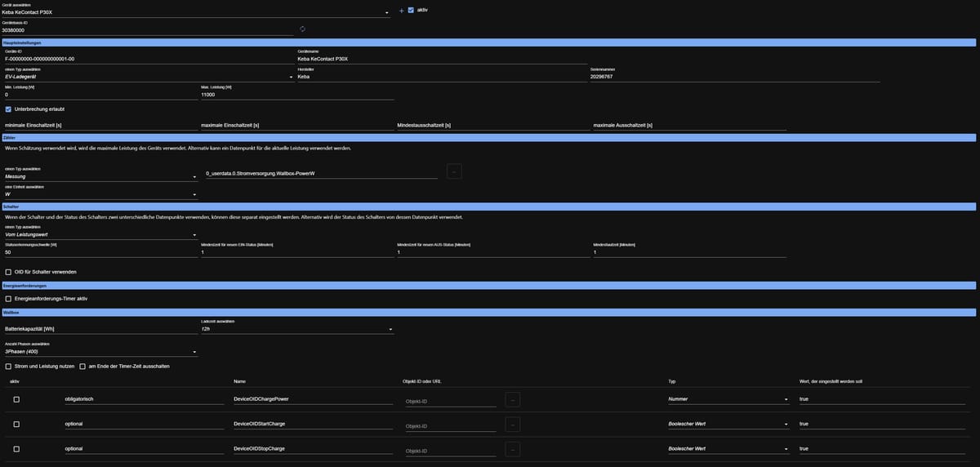The width and height of the screenshot is (980, 467).
Task: Open Nummer type dropdown for DeviceOIDChargePower
Action: [728, 399]
